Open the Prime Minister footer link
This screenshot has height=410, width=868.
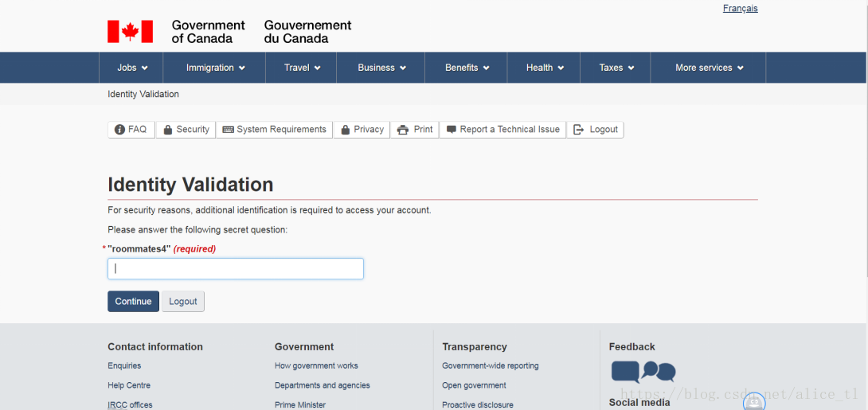300,405
